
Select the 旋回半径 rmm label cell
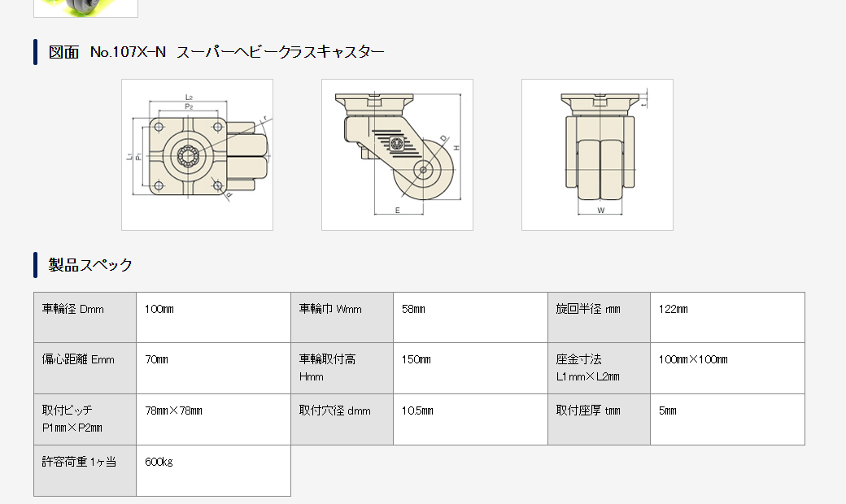pyautogui.click(x=599, y=317)
